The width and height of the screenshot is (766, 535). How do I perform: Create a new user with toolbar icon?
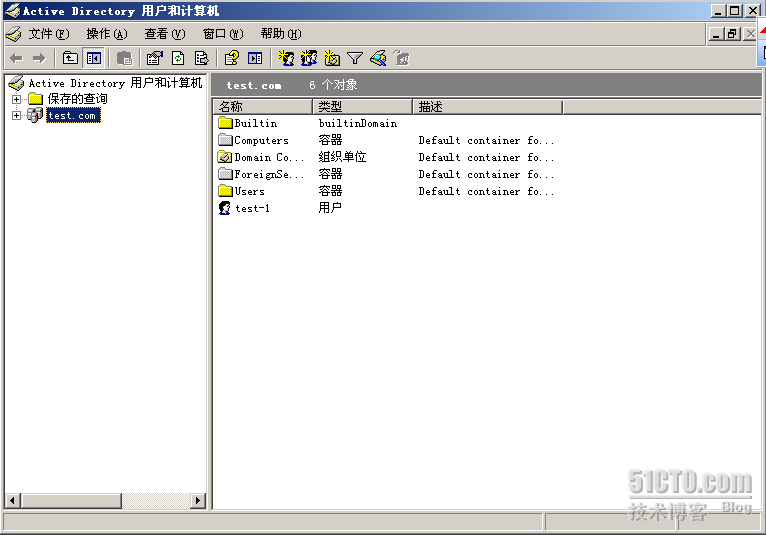(286, 59)
